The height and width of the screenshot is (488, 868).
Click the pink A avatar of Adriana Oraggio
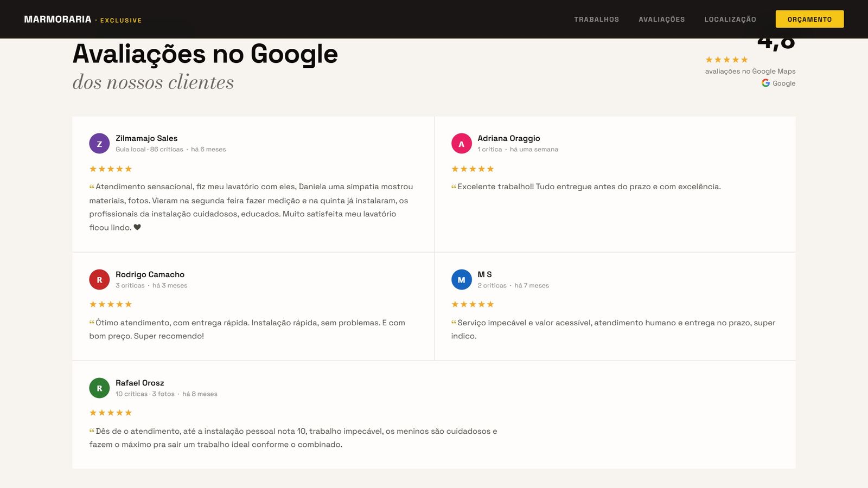[461, 144]
